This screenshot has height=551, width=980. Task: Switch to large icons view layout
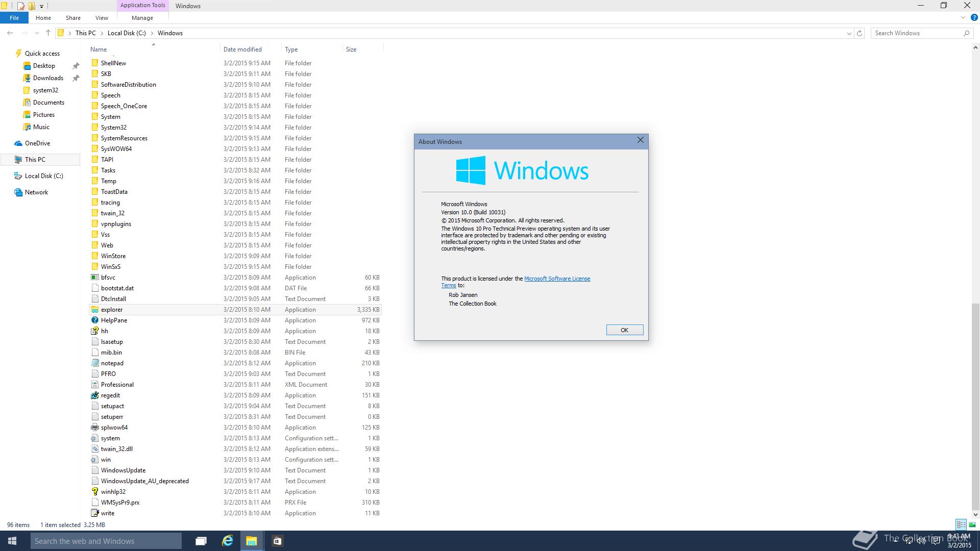click(972, 524)
